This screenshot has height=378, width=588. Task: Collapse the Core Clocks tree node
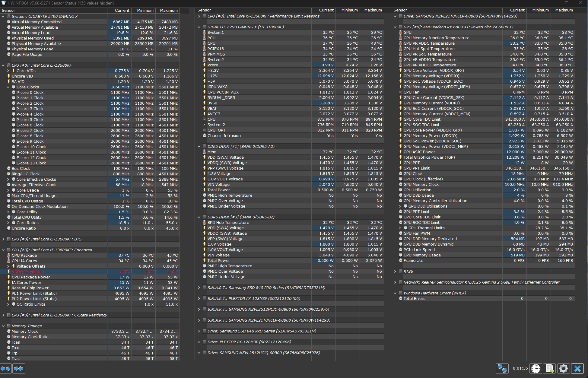coord(8,87)
